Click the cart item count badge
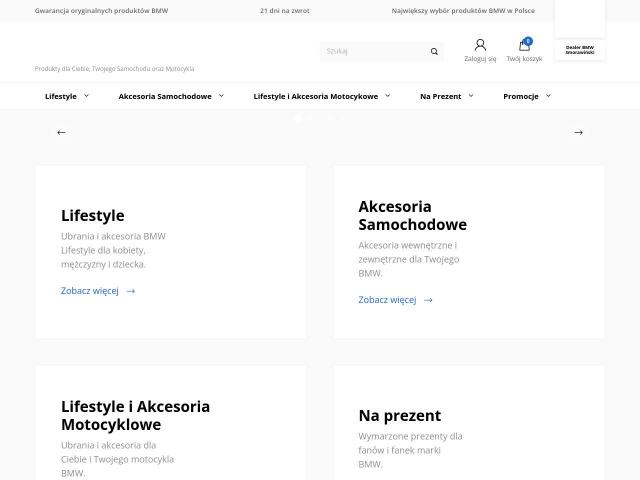The image size is (640, 480). click(x=528, y=41)
